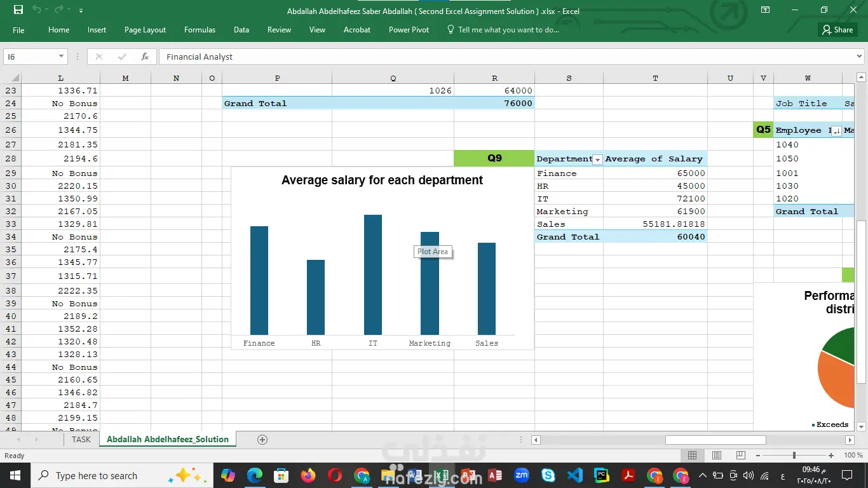Screen dimensions: 868x488
Task: Open Excel from the Windows taskbar
Action: 442,475
